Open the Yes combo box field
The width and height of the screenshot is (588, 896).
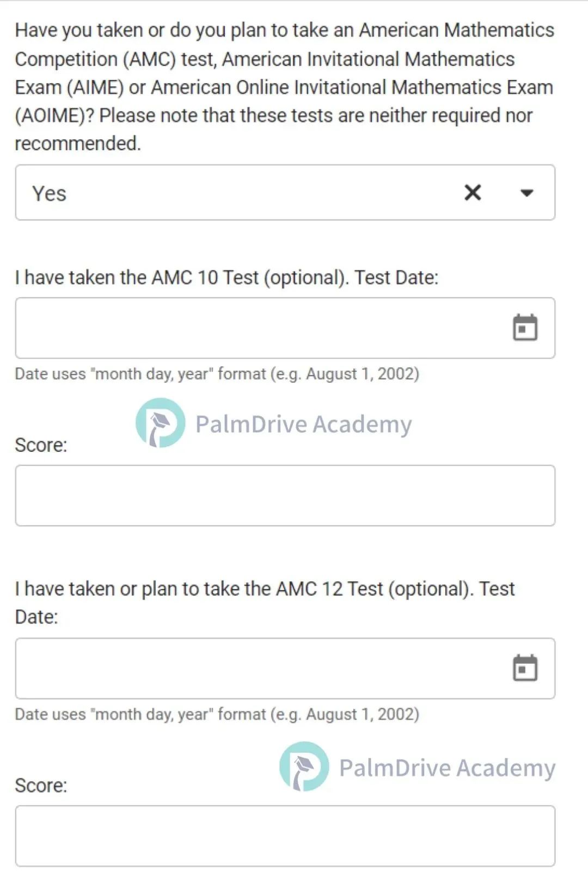pos(285,193)
